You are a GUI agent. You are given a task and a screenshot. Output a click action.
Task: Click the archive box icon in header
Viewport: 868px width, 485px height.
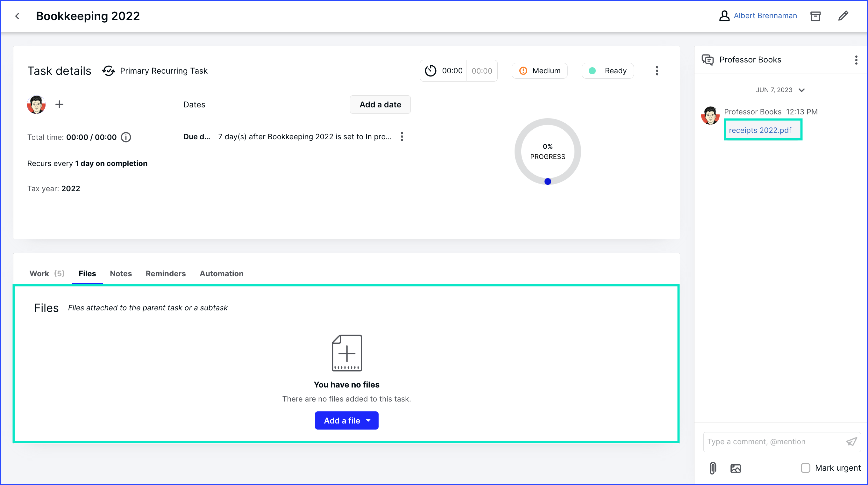pyautogui.click(x=815, y=16)
